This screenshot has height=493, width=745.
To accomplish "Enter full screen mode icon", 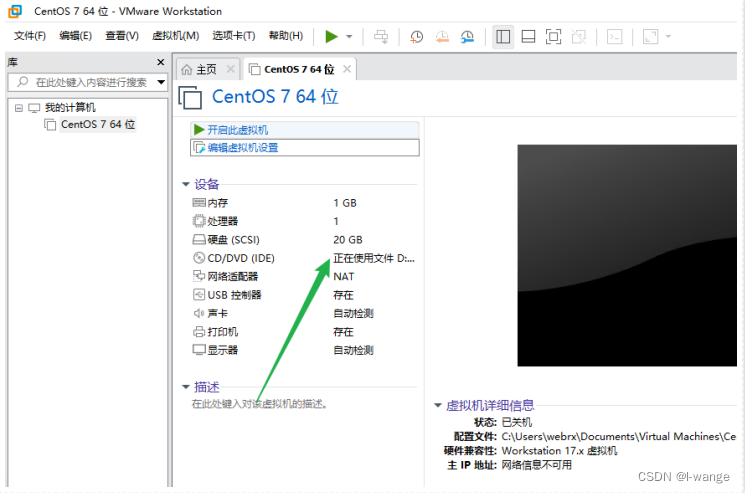I will click(x=554, y=37).
